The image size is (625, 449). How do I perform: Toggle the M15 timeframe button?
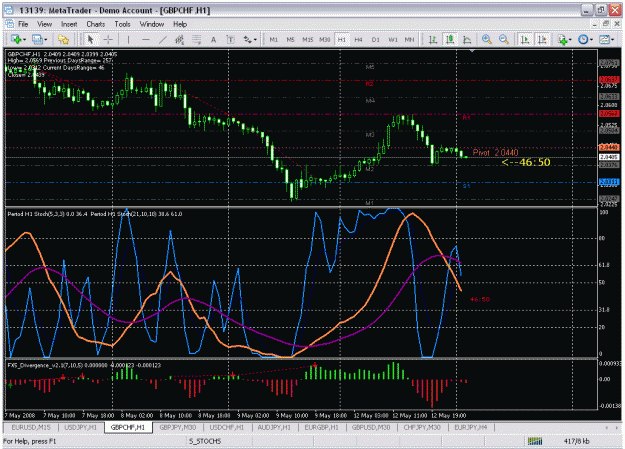click(307, 39)
